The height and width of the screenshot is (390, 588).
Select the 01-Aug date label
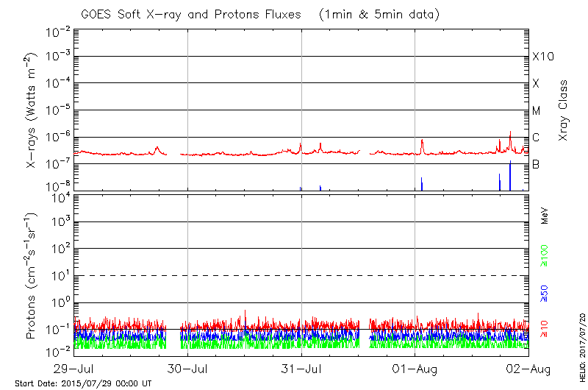point(415,367)
